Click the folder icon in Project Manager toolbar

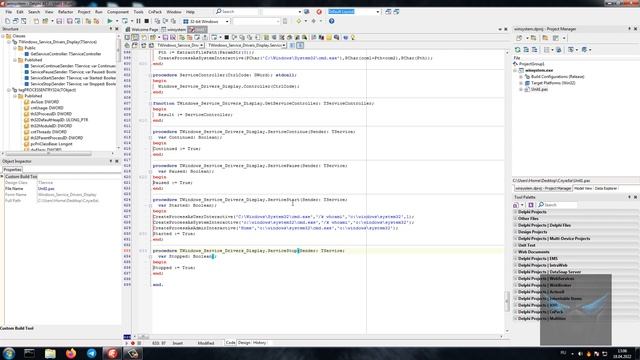pyautogui.click(x=545, y=38)
